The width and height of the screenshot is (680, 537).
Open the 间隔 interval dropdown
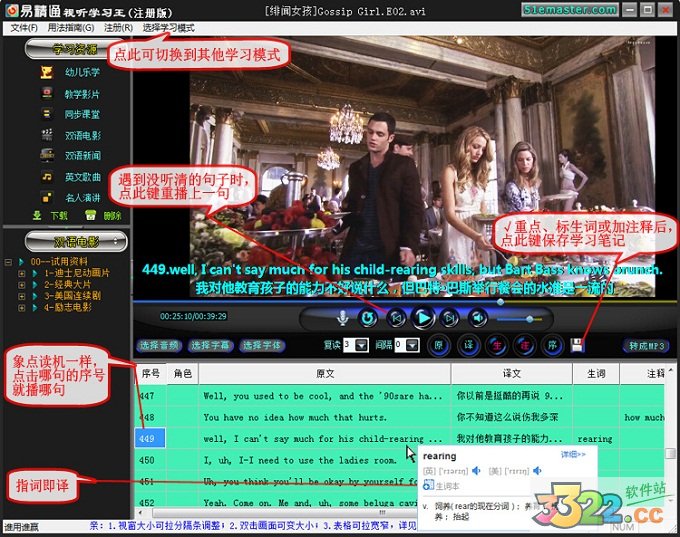[413, 345]
